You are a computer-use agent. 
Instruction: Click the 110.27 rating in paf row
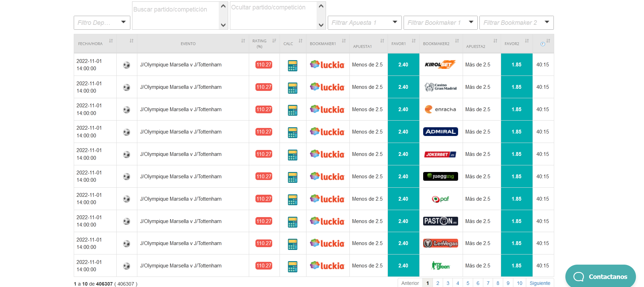(x=264, y=199)
